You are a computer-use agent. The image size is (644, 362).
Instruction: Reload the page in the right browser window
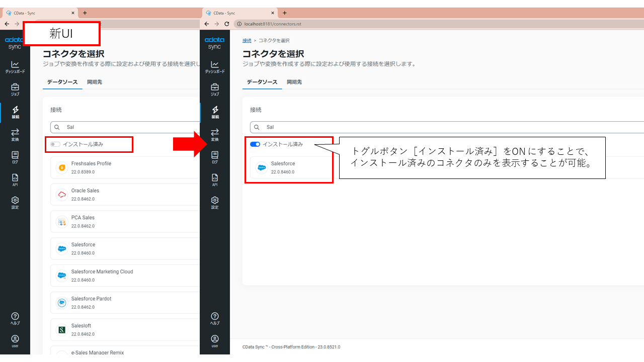227,24
